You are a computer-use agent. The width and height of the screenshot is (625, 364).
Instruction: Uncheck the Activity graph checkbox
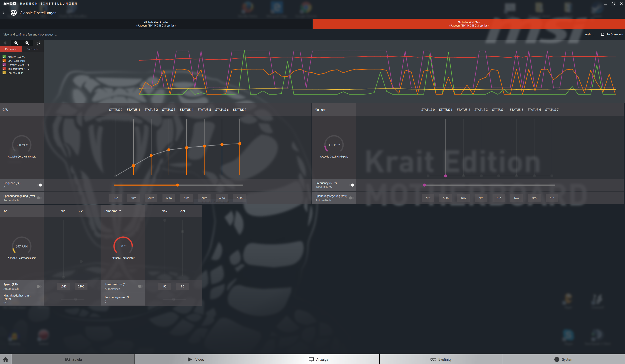[x=4, y=57]
